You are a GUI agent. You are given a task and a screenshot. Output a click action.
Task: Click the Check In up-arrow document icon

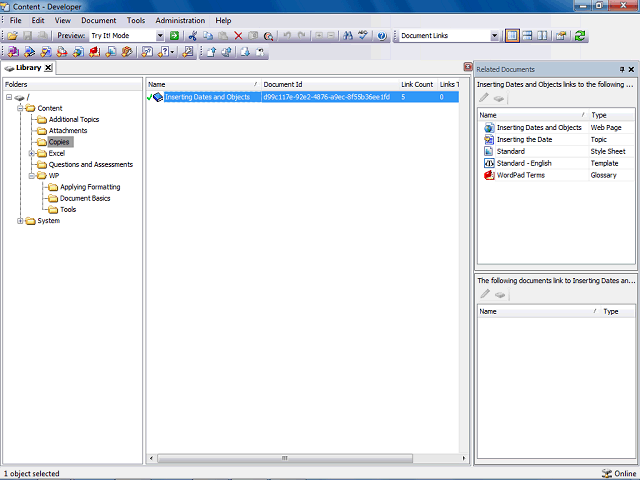[x=211, y=52]
